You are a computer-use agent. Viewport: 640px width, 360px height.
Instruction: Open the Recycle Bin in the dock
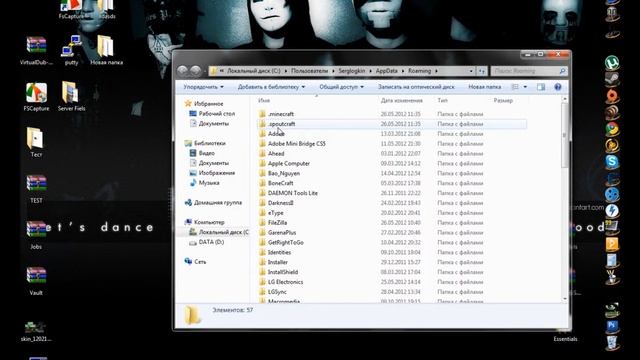611,342
